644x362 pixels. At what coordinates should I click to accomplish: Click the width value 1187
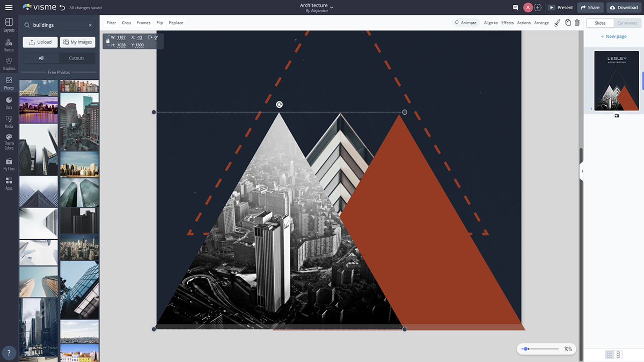(x=121, y=37)
